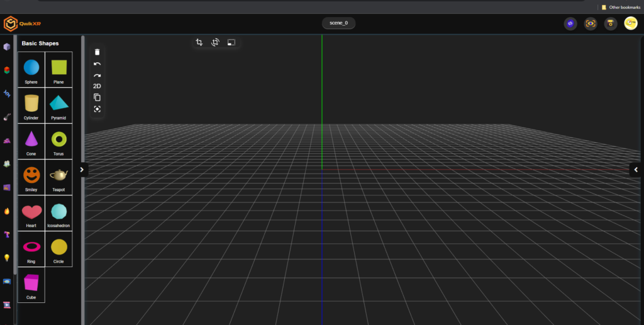This screenshot has width=644, height=325.
Task: Pick the Heart shape
Action: pyautogui.click(x=31, y=213)
